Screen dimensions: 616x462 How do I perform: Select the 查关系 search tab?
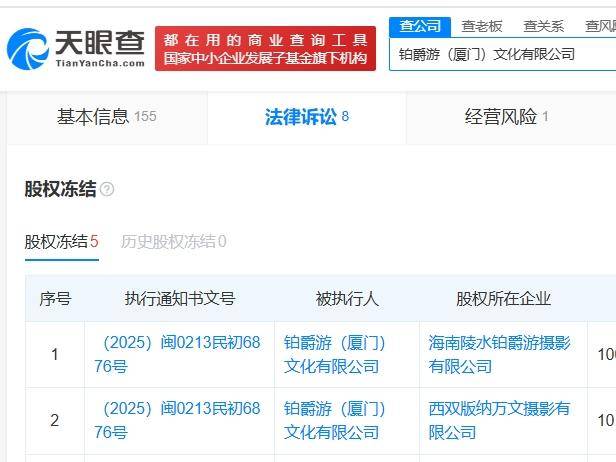[543, 26]
